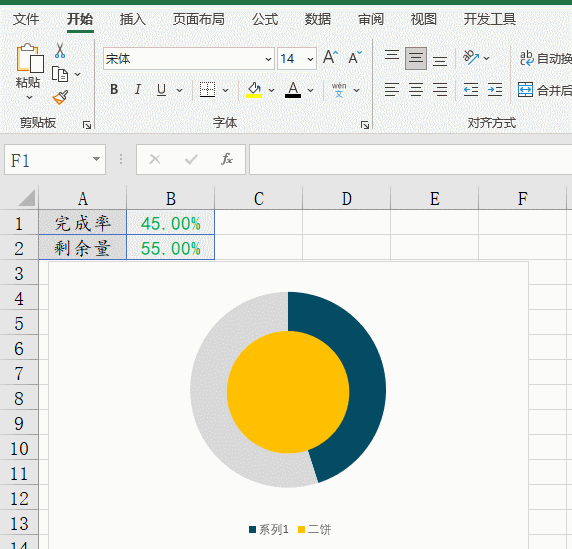Select cell containing 45.00%
The height and width of the screenshot is (549, 572).
[x=171, y=223]
